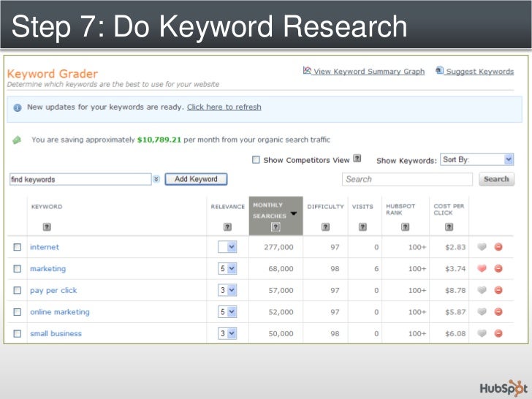532x399 pixels.
Task: Click the Add Keyword button
Action: coord(196,179)
